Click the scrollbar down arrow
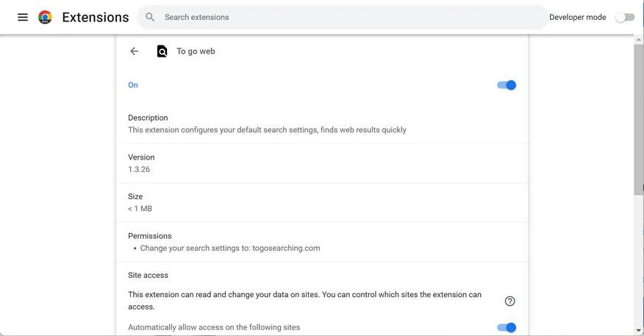 pyautogui.click(x=638, y=330)
